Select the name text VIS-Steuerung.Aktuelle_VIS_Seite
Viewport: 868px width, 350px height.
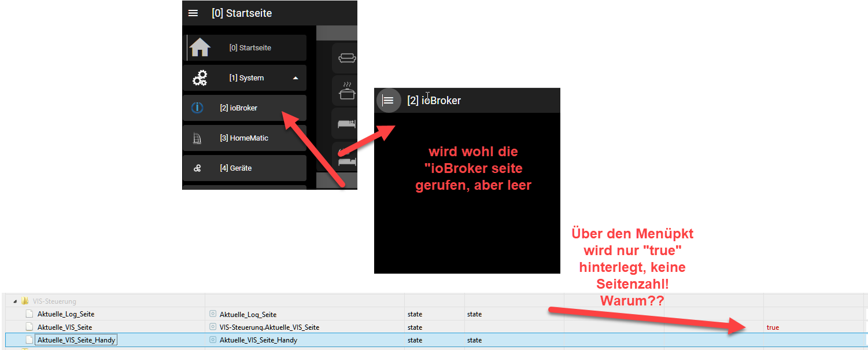point(269,327)
